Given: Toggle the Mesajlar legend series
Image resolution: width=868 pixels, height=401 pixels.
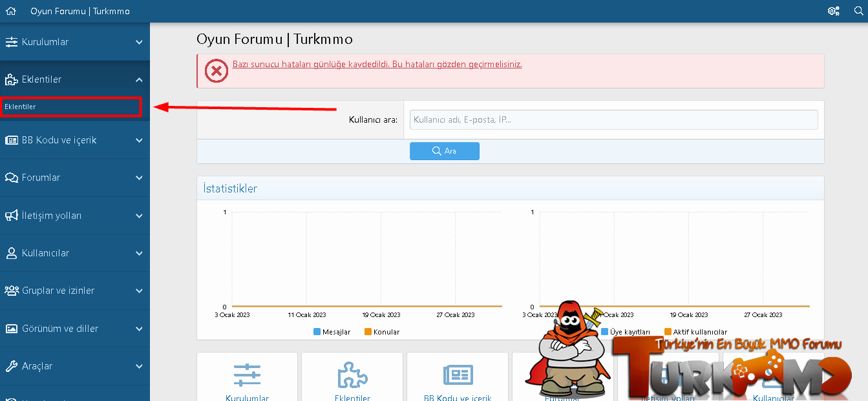Looking at the screenshot, I should point(332,332).
